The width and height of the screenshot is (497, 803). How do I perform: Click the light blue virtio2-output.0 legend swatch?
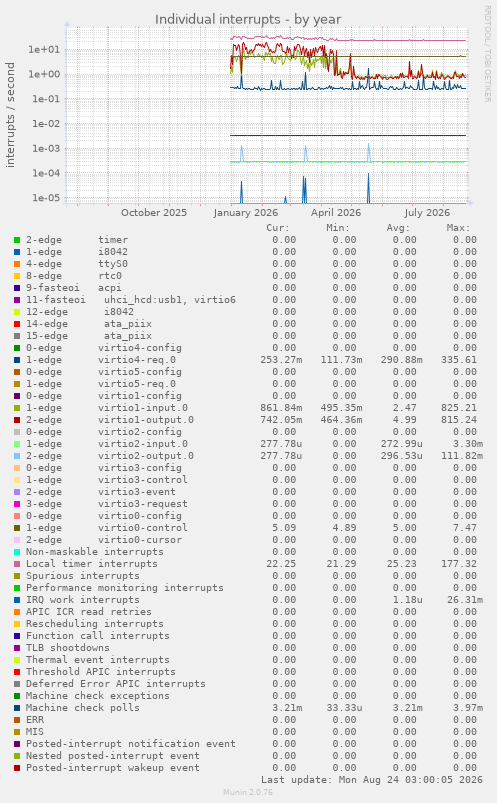[17, 456]
